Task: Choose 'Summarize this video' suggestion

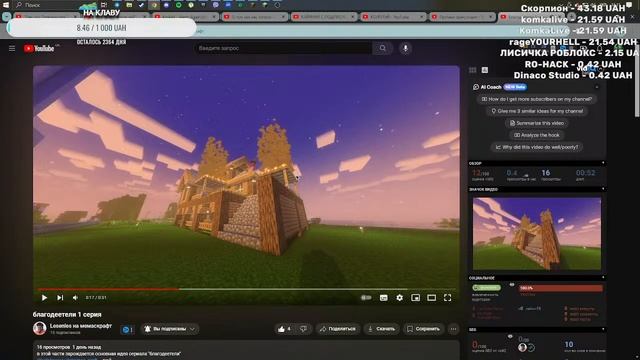Action: (x=536, y=123)
